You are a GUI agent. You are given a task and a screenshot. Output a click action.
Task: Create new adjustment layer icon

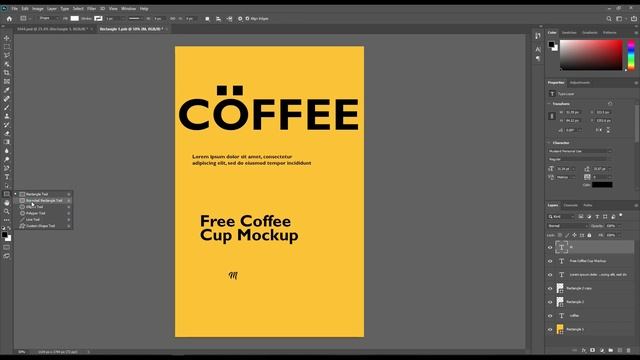[602, 350]
